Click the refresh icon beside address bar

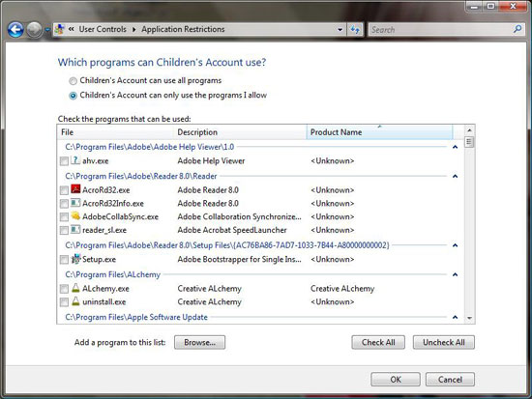point(355,30)
